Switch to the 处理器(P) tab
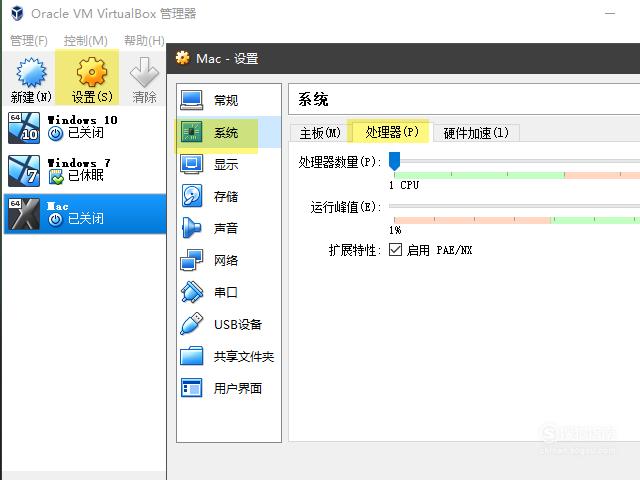This screenshot has width=640, height=480. click(x=392, y=132)
